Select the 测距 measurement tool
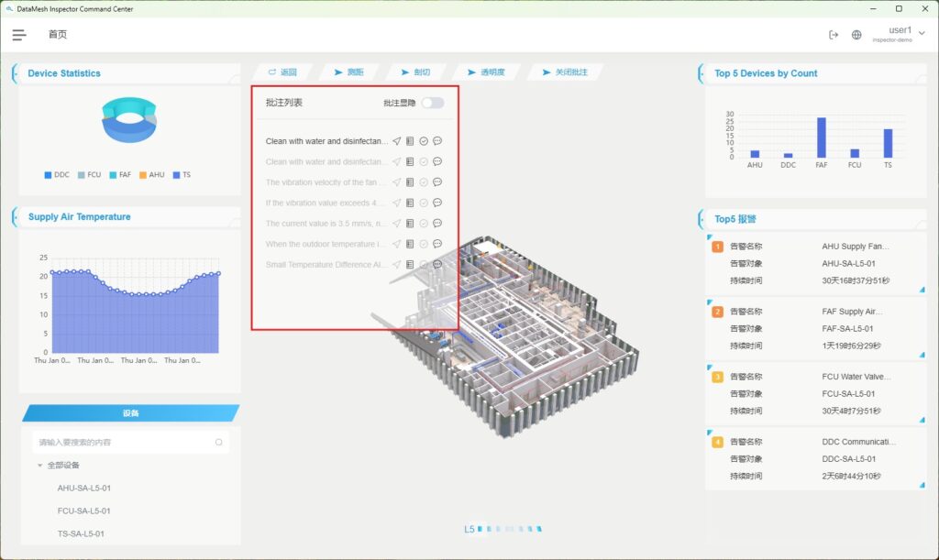Viewport: 939px width, 560px height. pyautogui.click(x=349, y=71)
